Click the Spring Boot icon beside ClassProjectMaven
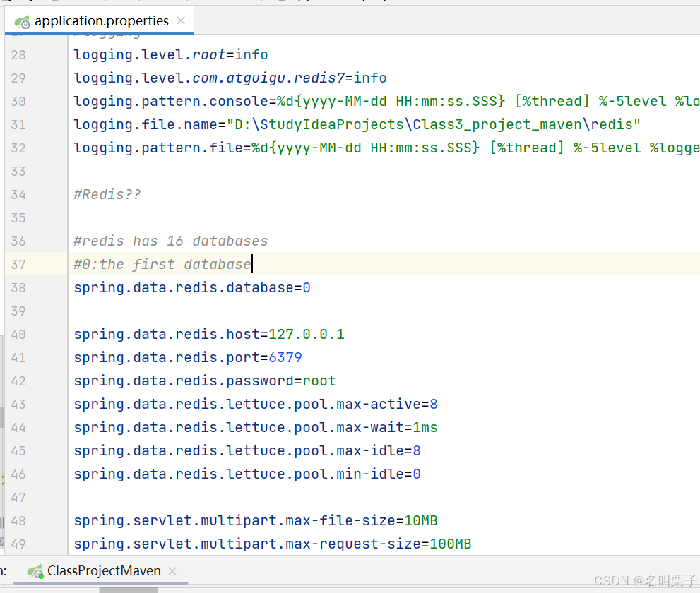 (x=35, y=571)
